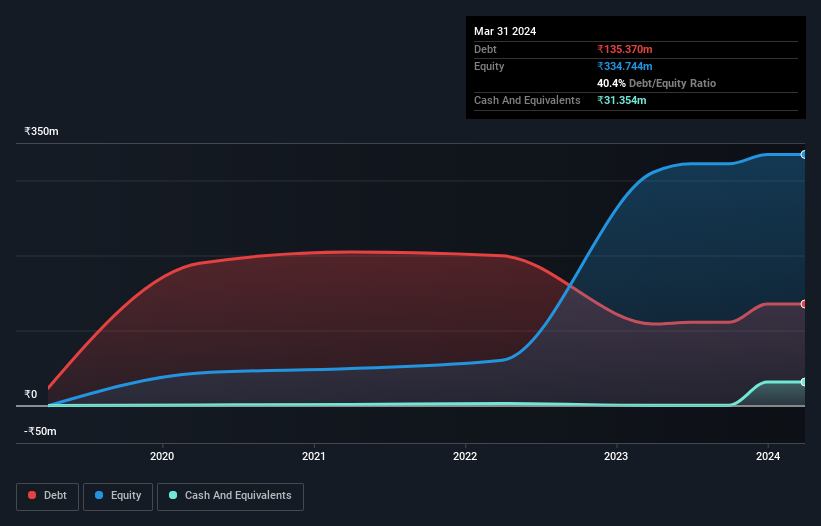
Task: Click the ₹350m y-axis label
Action: tap(41, 131)
